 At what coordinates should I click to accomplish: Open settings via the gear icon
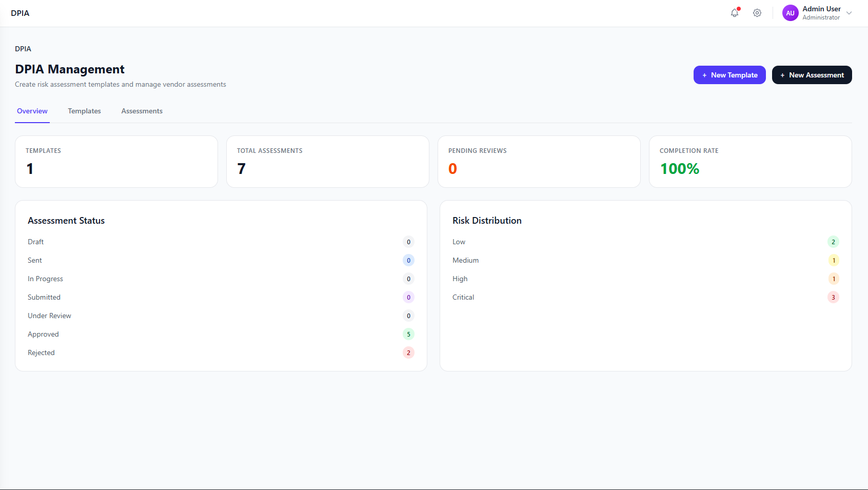click(x=757, y=13)
